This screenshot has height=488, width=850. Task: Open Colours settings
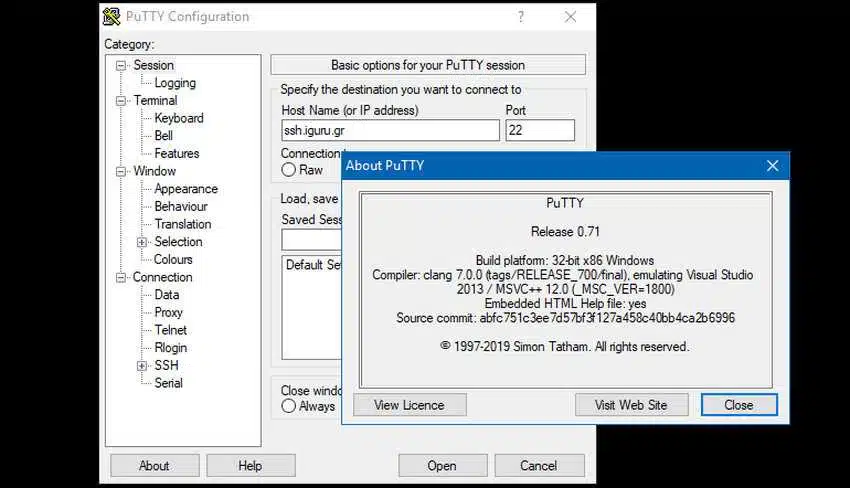(x=173, y=259)
